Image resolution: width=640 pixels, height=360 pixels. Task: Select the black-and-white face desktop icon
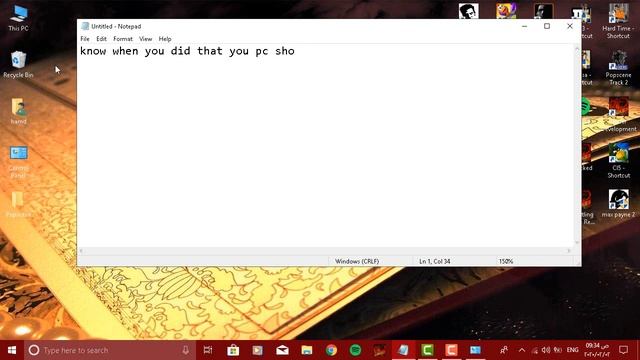pos(468,11)
